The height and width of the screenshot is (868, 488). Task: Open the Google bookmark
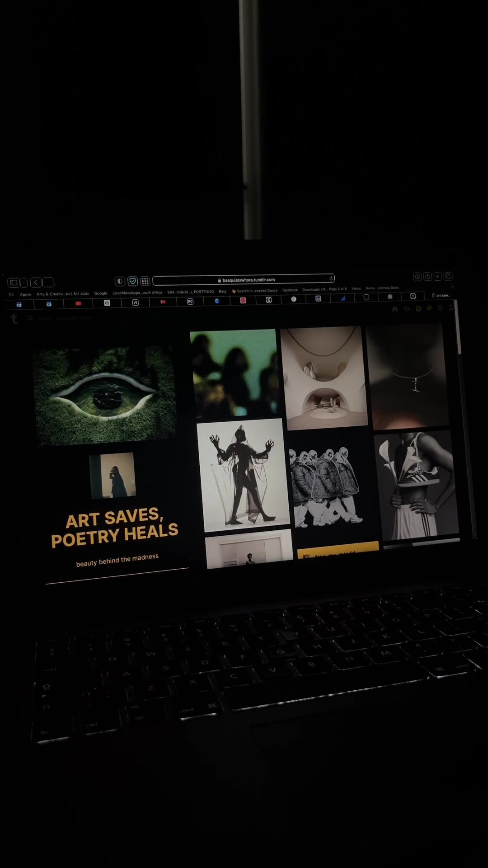click(x=101, y=293)
